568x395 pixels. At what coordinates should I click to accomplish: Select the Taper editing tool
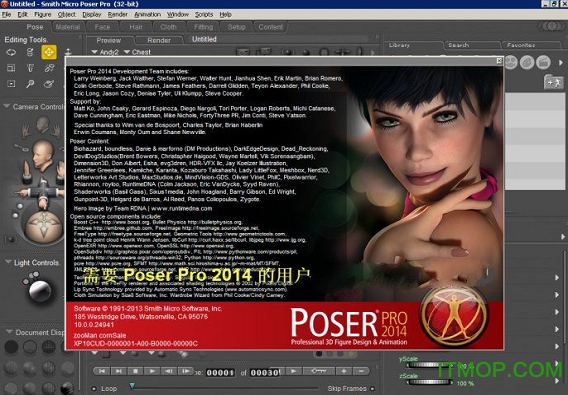(30, 68)
